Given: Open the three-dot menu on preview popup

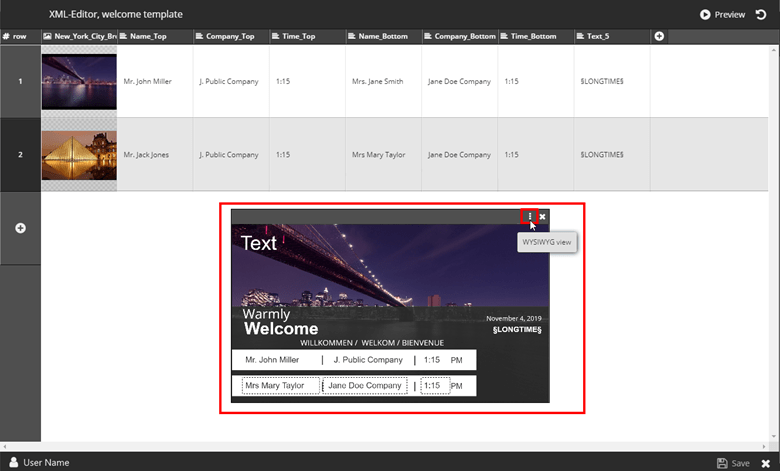Looking at the screenshot, I should click(x=530, y=216).
